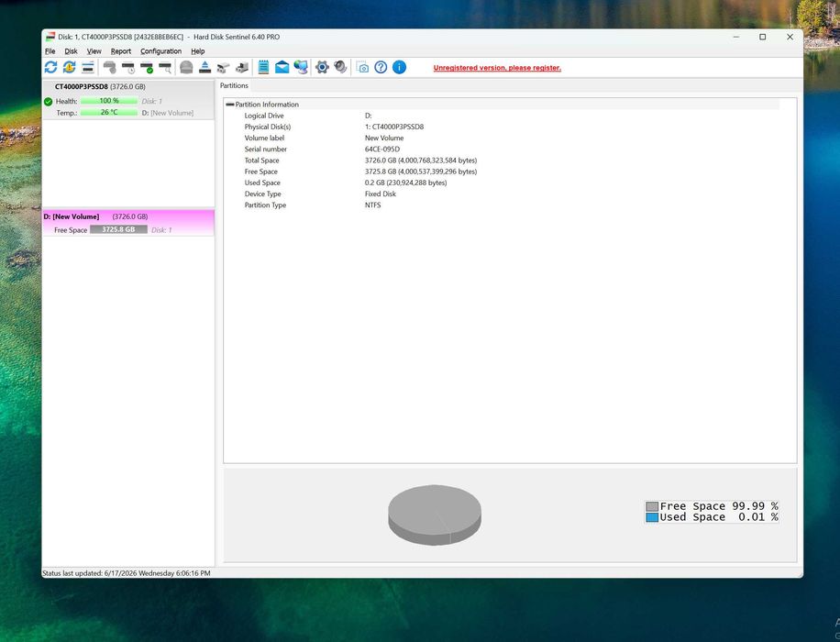Click the 26 °C temperature bar
This screenshot has width=840, height=642.
pyautogui.click(x=109, y=113)
